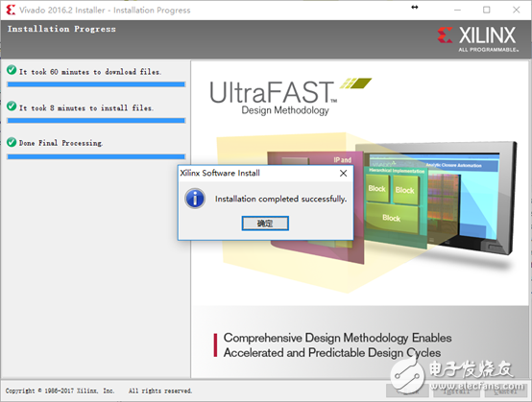The image size is (532, 402).
Task: Click green checkmark beside install files step
Action: point(12,106)
